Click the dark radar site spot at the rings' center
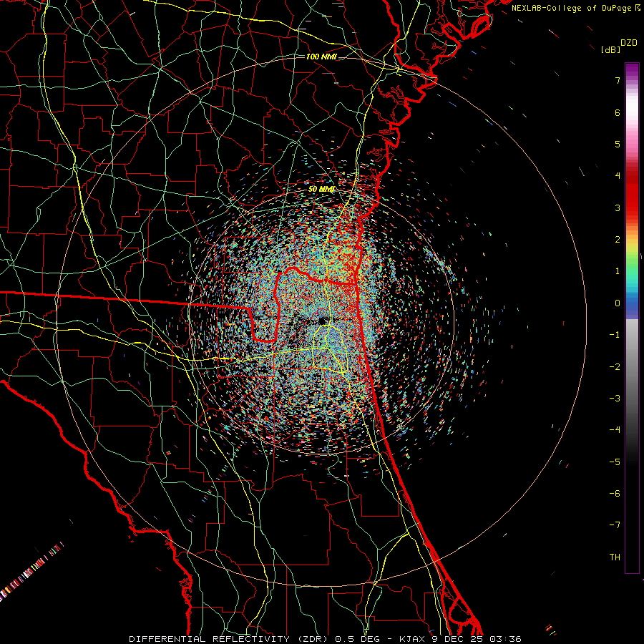 321,320
